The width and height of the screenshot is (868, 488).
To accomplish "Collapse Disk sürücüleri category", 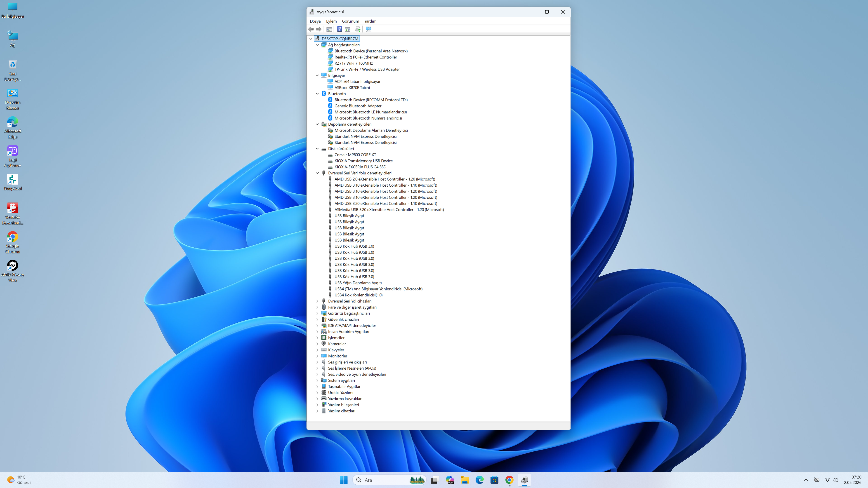I will [x=317, y=148].
